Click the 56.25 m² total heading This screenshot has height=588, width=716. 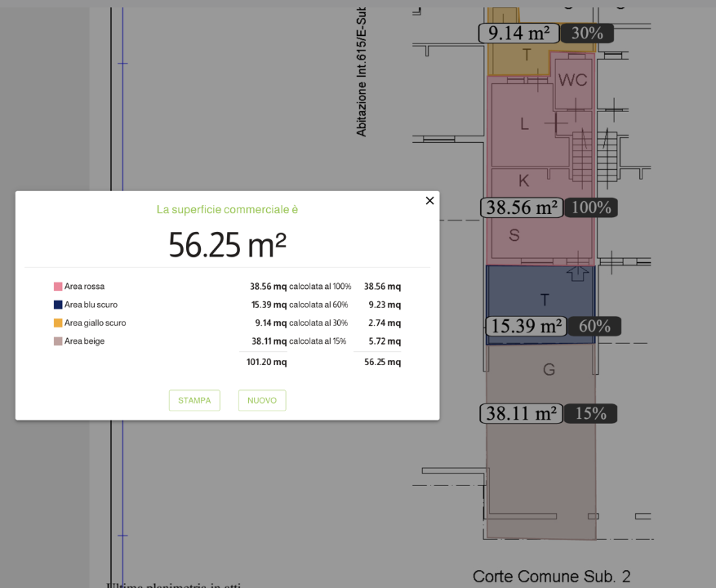(227, 245)
